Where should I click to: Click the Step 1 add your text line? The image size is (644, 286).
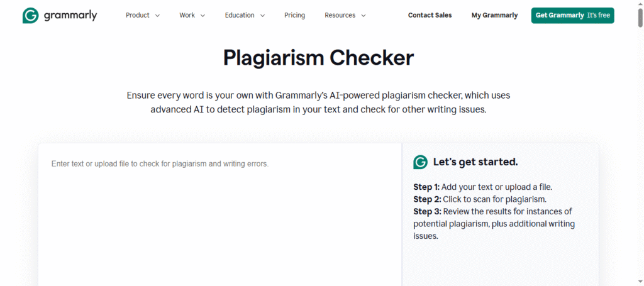click(482, 187)
